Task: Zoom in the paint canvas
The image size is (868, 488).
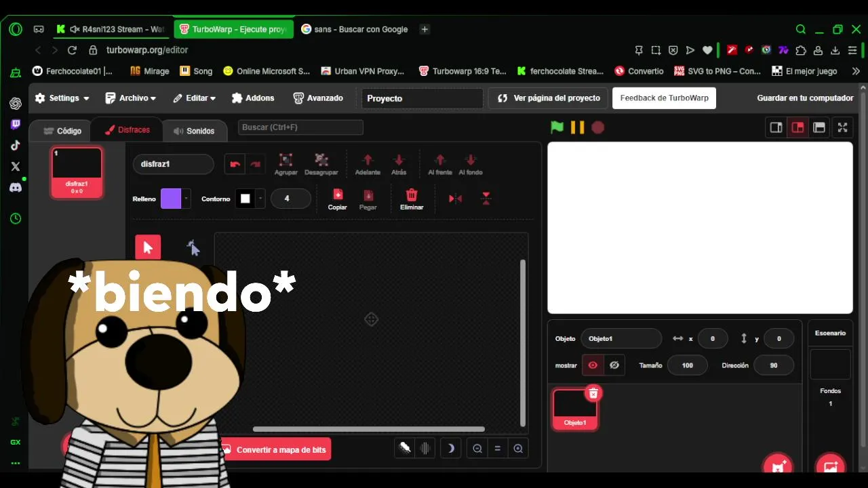Action: point(518,448)
